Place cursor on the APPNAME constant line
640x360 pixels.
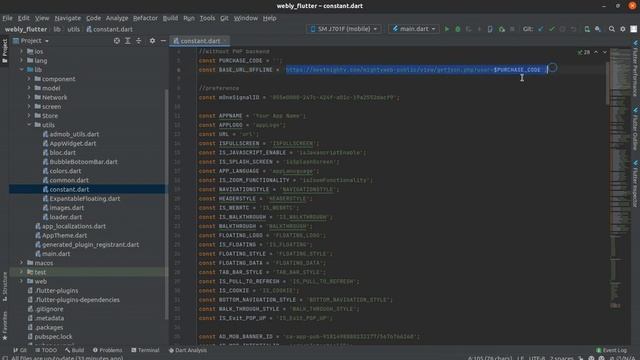pyautogui.click(x=252, y=116)
